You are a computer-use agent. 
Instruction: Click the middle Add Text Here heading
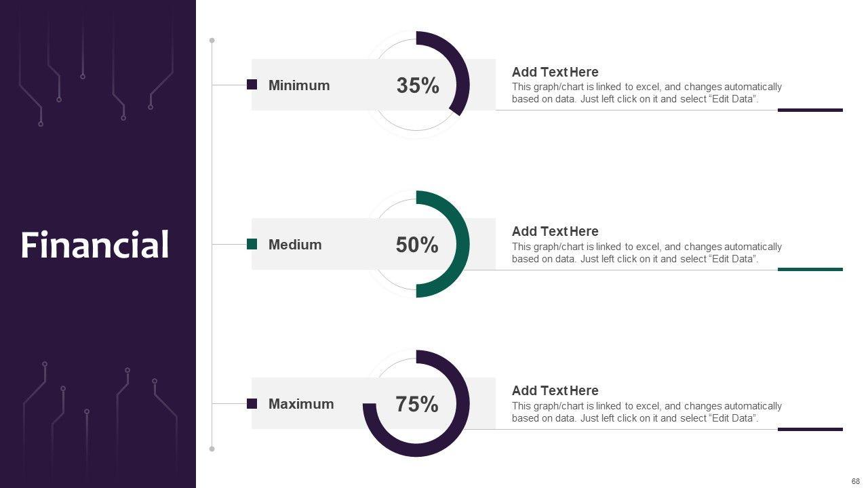tap(555, 231)
